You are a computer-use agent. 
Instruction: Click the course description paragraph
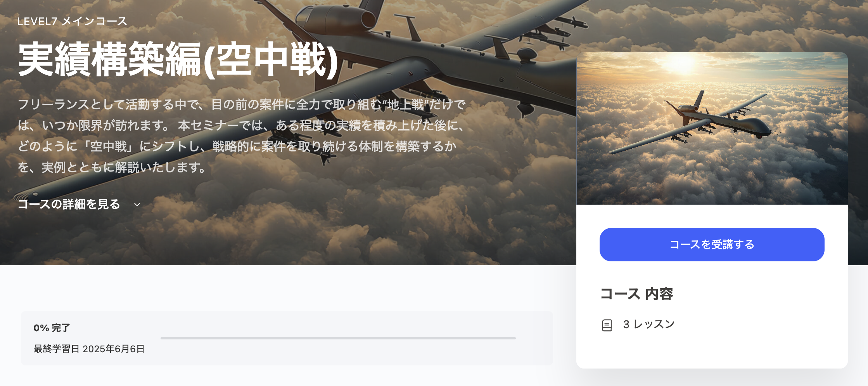(242, 136)
